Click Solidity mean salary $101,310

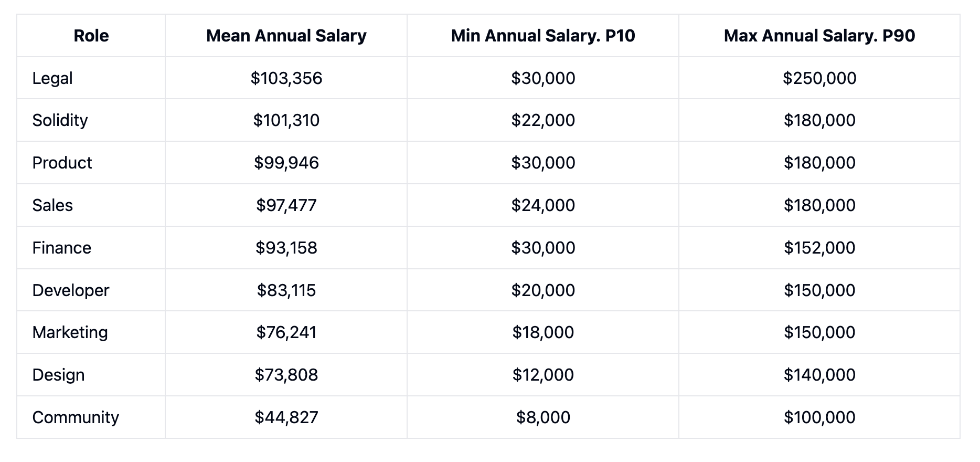pyautogui.click(x=286, y=120)
